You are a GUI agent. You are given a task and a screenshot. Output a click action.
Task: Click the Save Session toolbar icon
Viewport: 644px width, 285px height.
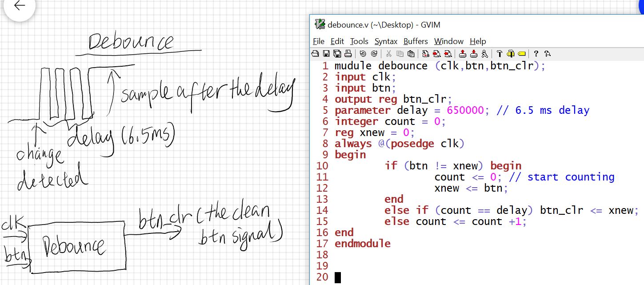474,54
